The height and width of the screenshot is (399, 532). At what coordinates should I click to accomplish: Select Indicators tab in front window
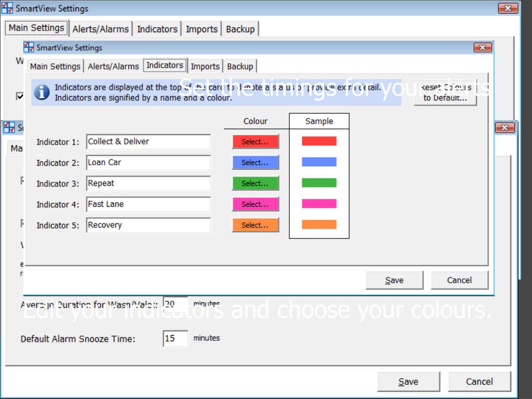165,65
